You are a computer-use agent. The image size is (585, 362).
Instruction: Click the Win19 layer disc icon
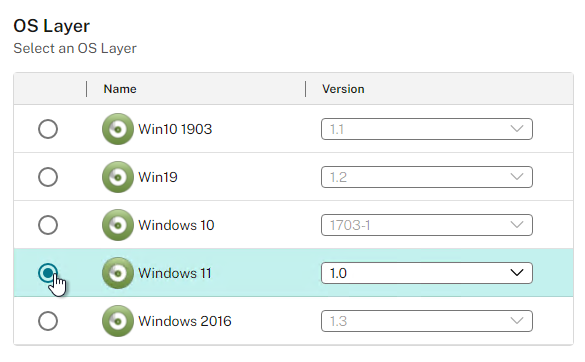tap(118, 177)
